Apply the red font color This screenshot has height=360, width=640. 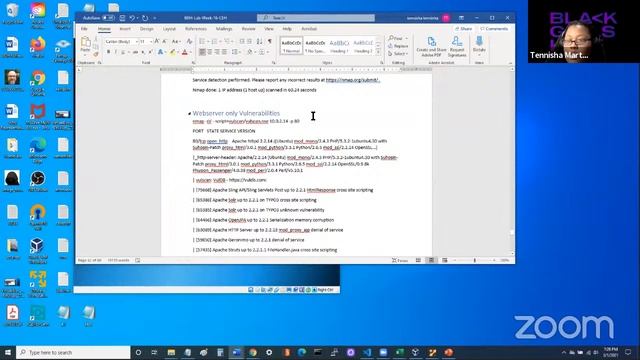click(184, 52)
